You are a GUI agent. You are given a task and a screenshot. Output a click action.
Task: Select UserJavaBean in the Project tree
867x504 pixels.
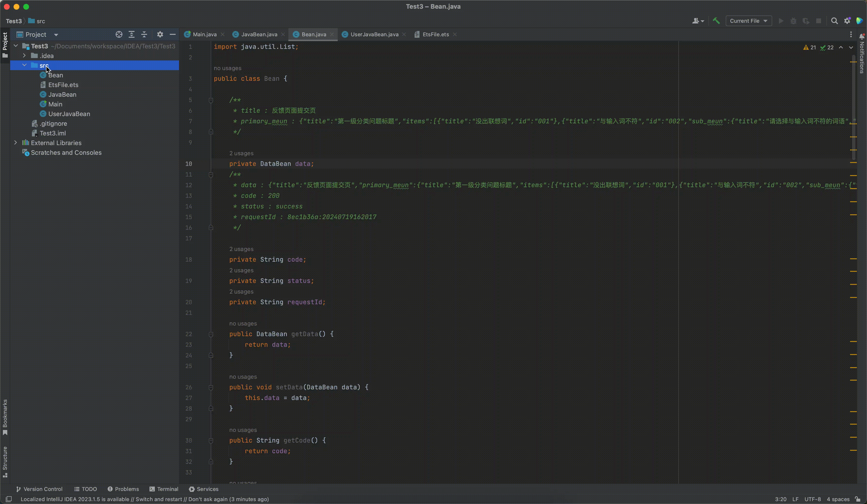[x=69, y=113]
